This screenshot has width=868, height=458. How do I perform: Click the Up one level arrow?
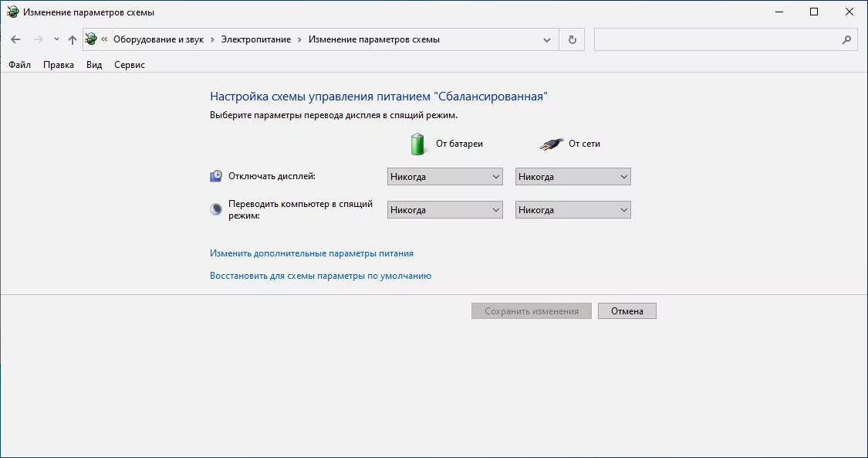coord(72,39)
